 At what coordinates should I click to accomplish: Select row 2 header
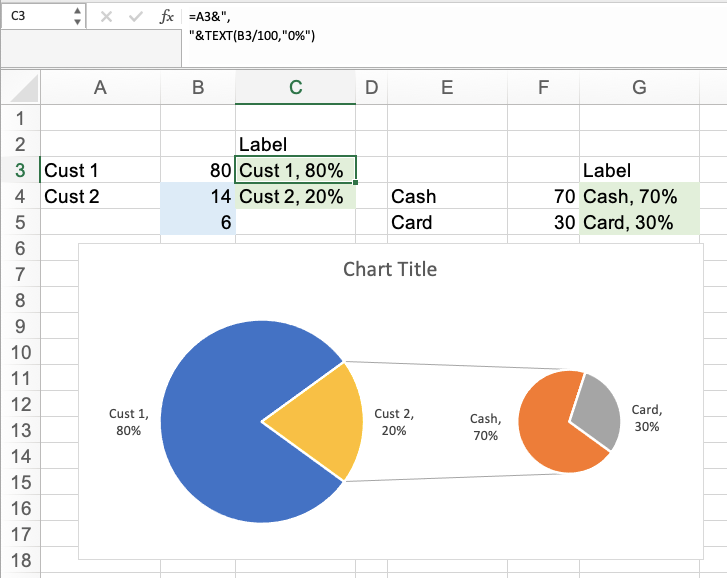coord(20,144)
